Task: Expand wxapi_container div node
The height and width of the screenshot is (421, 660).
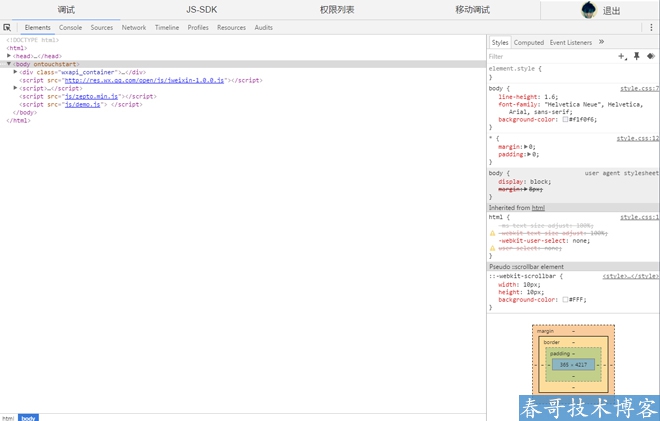Action: (15, 72)
